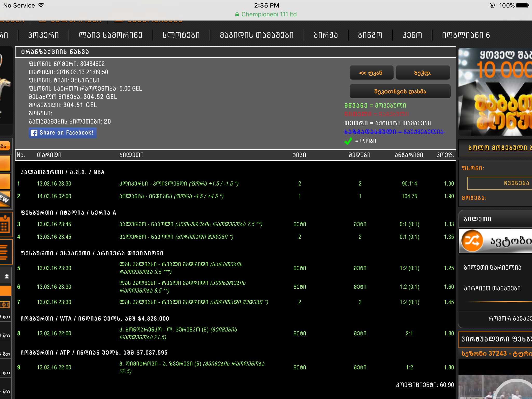Viewport: 532px width, 399px height.
Task: Tap the Wi-Fi icon in status bar
Action: [x=41, y=5]
